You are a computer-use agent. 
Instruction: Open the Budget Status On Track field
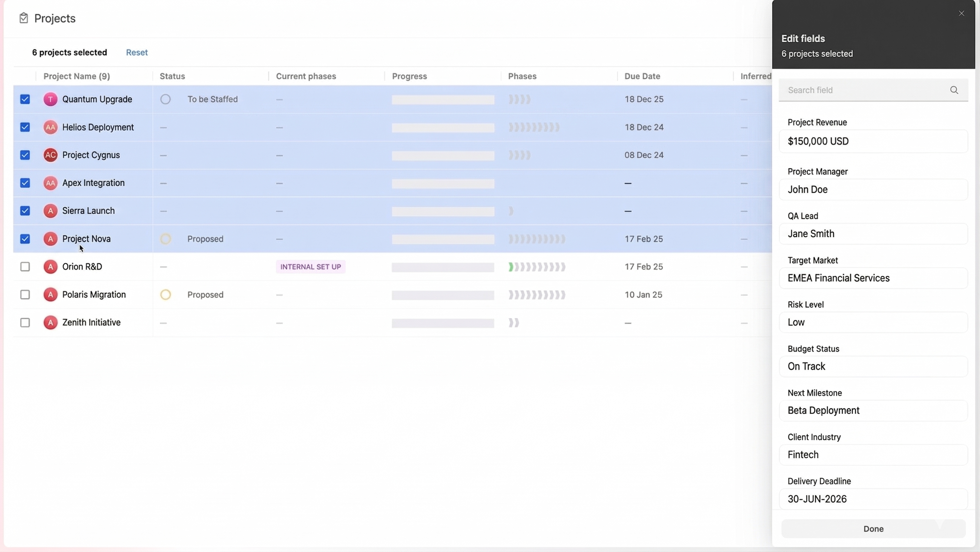coord(873,366)
